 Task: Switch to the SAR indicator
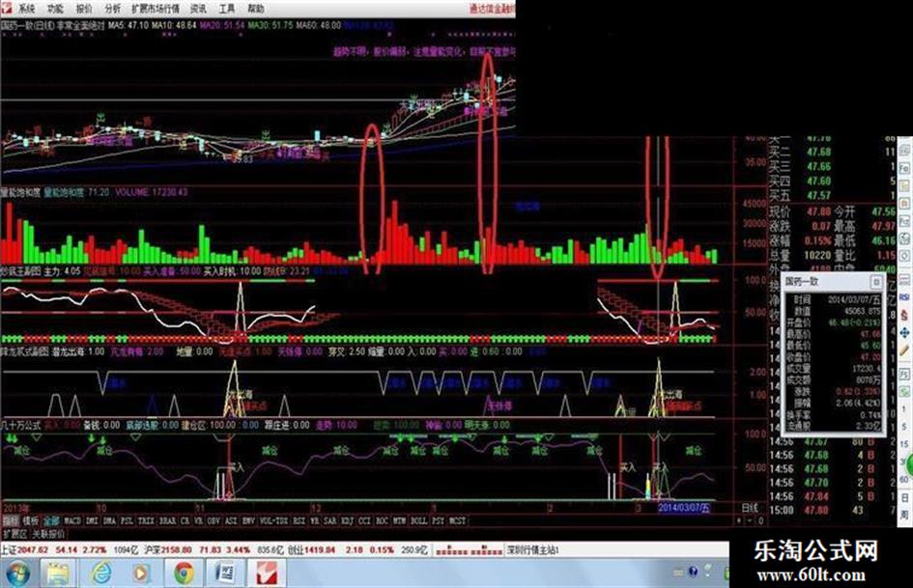[x=330, y=521]
